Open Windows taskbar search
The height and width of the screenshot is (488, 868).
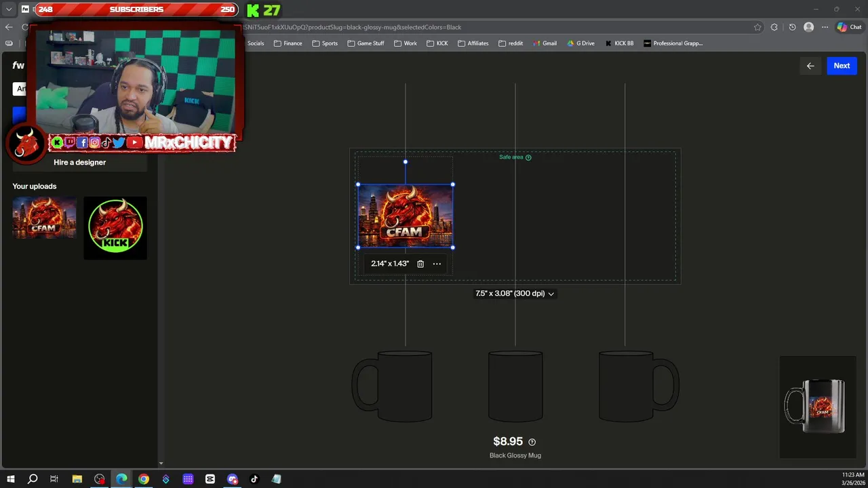pyautogui.click(x=32, y=479)
